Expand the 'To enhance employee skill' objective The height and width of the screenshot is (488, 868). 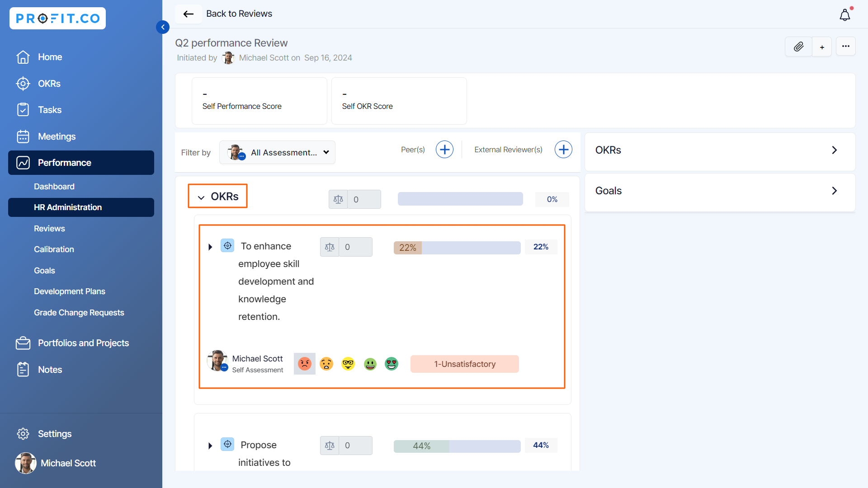coord(210,247)
